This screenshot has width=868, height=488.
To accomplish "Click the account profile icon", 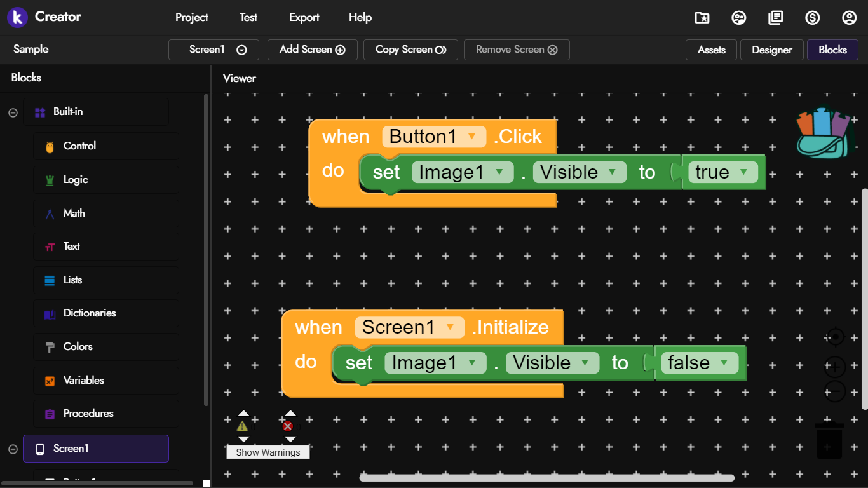I will pyautogui.click(x=850, y=18).
